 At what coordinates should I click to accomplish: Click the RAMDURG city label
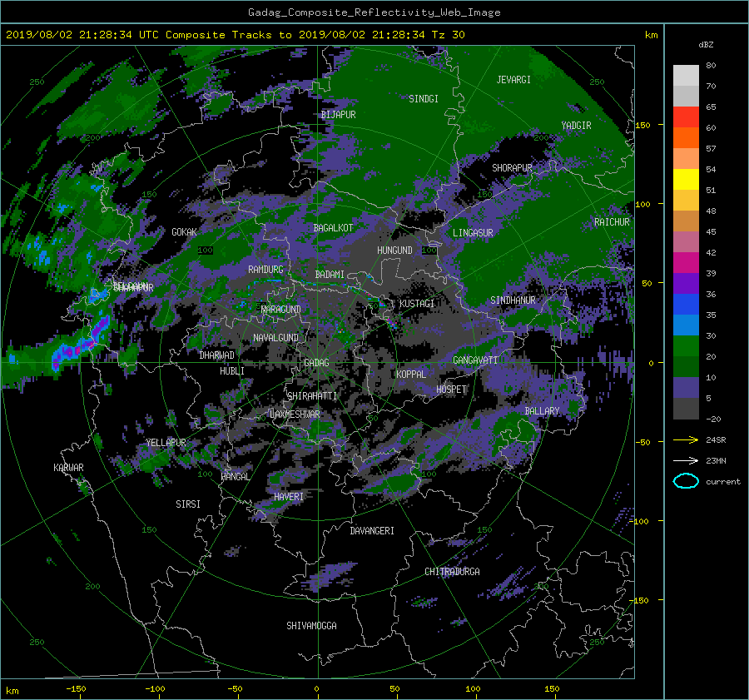click(x=265, y=270)
